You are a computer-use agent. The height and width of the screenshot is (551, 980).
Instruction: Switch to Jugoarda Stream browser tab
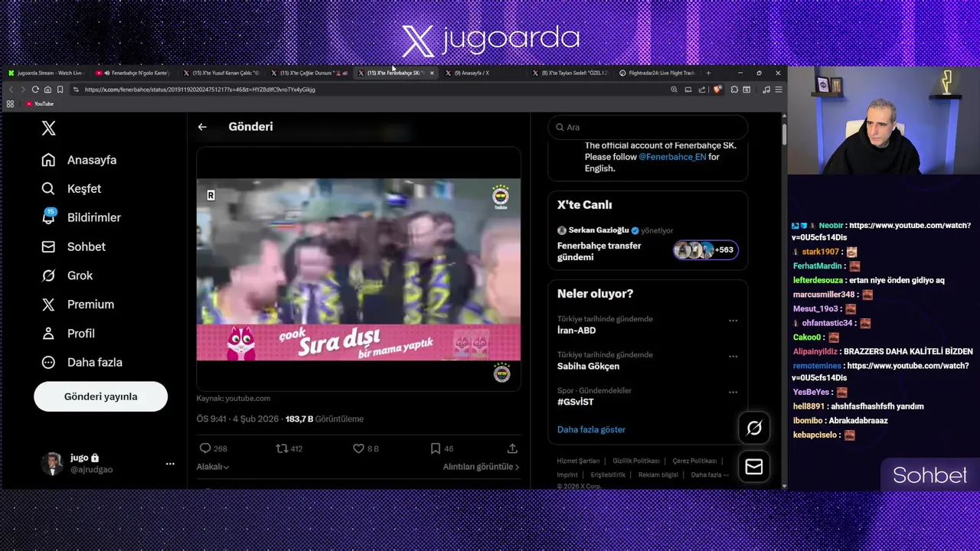[x=46, y=73]
